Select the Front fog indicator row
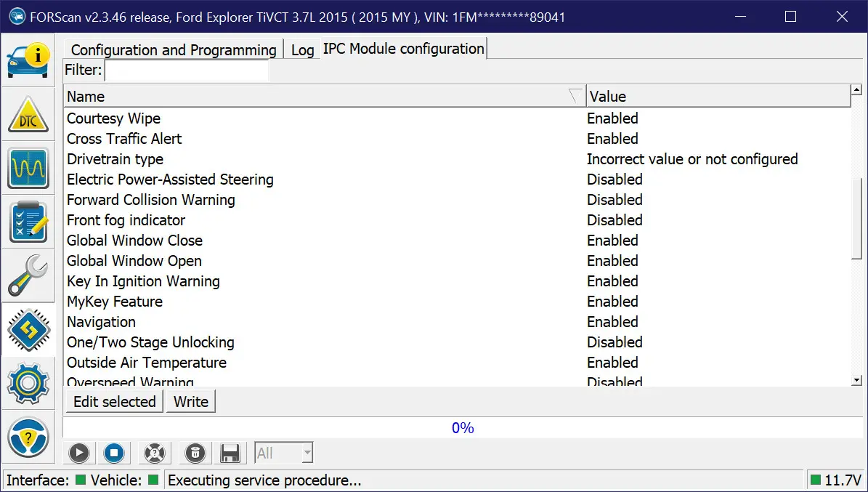The image size is (868, 492). (x=458, y=220)
